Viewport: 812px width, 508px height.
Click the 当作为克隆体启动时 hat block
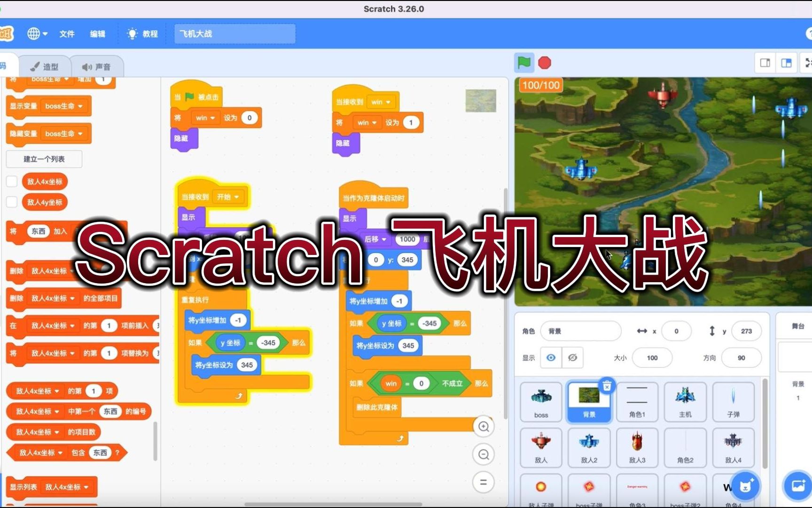[x=374, y=198]
